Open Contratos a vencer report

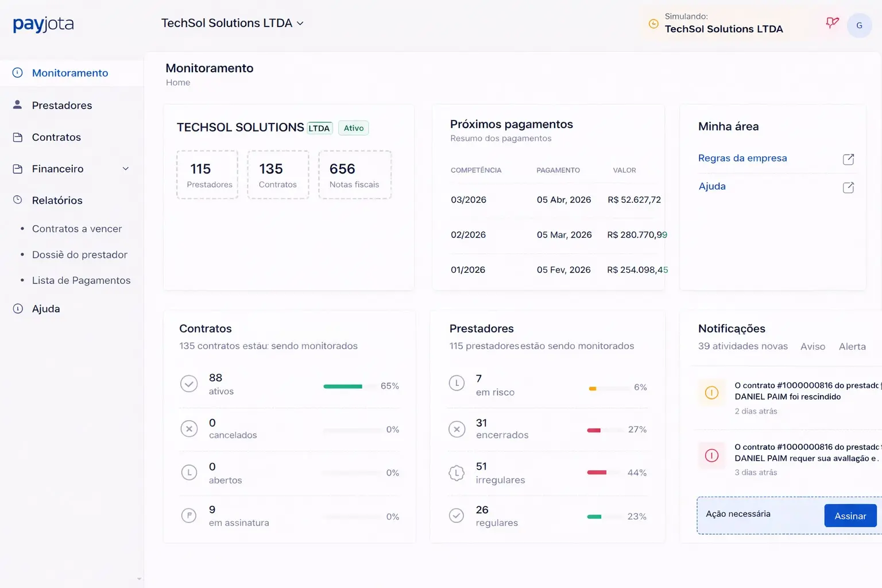tap(77, 229)
